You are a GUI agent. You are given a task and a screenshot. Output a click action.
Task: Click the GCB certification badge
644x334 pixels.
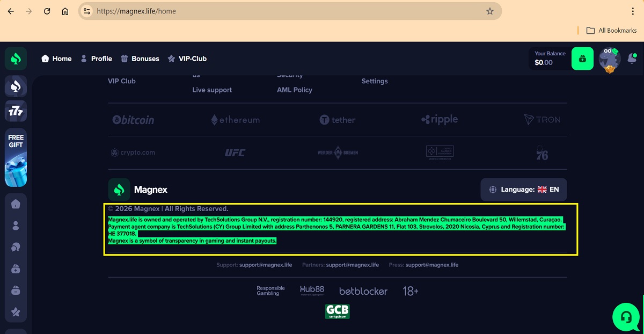(337, 311)
